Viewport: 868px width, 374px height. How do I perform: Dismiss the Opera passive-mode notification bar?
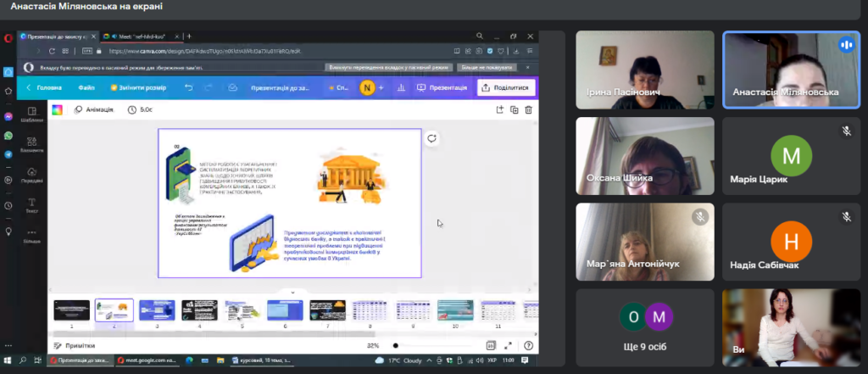[527, 67]
